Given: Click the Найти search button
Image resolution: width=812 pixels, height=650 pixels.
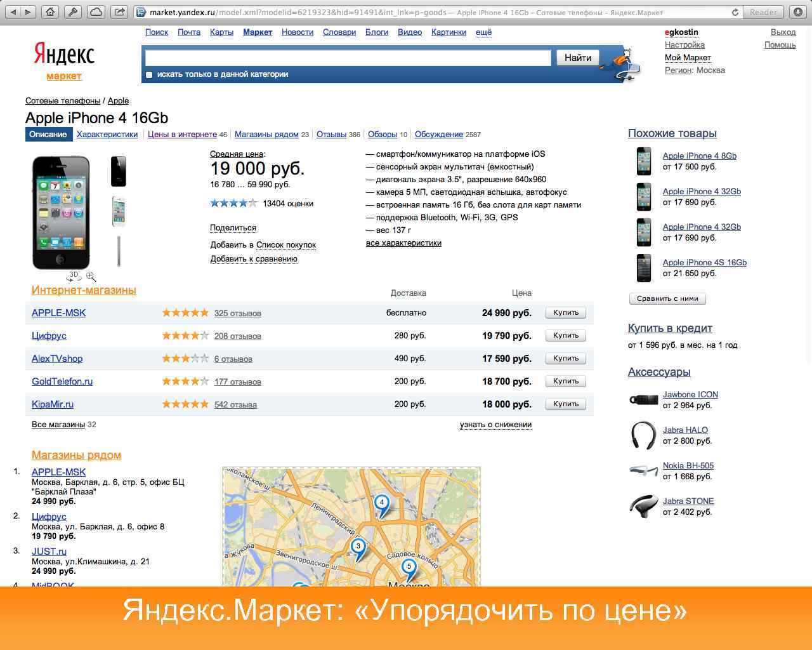Looking at the screenshot, I should [x=578, y=58].
